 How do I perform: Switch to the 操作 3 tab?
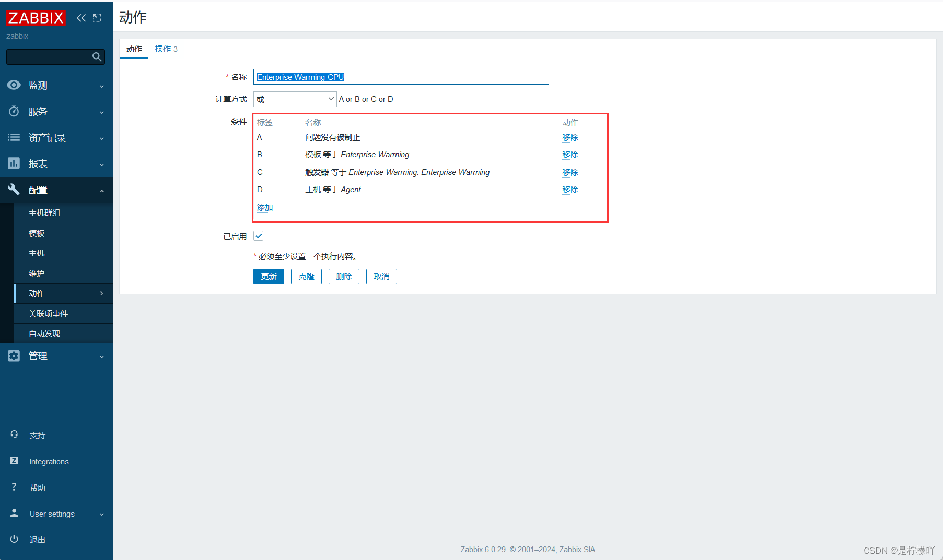[x=166, y=49]
